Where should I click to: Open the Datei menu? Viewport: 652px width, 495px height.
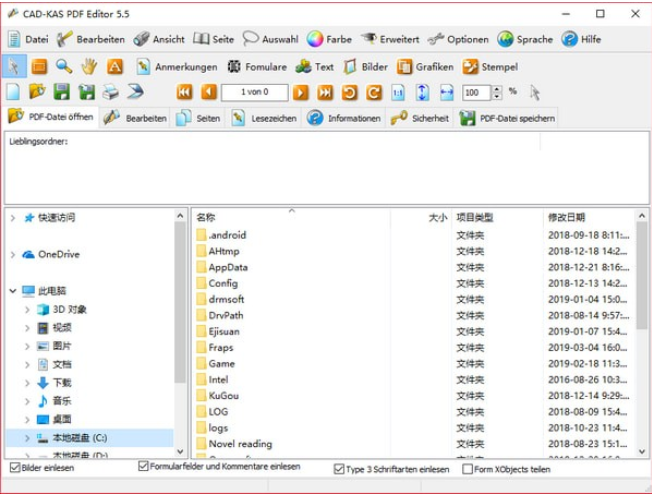[28, 40]
